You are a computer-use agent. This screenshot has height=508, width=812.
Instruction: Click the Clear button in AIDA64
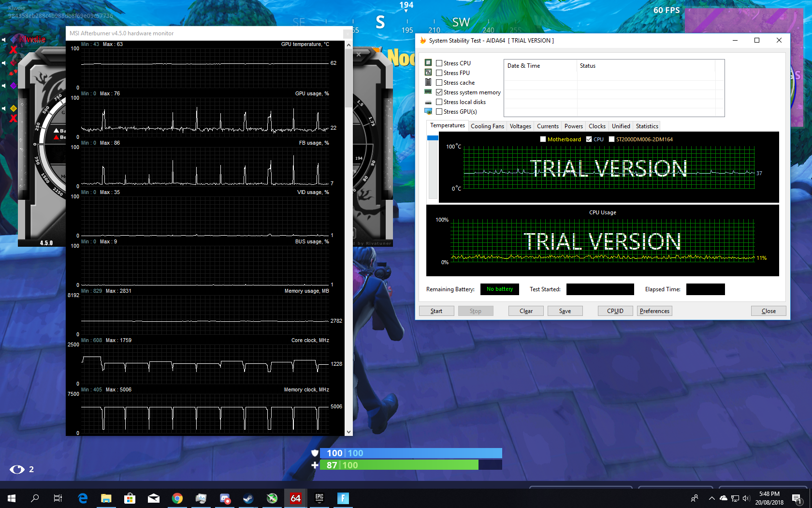pos(526,311)
